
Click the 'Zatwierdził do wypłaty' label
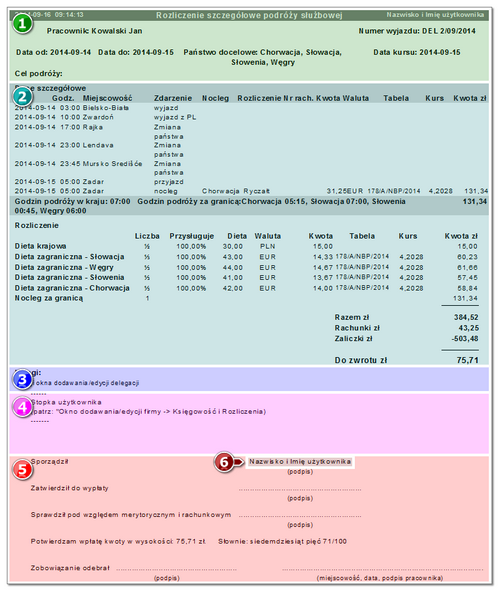69,488
